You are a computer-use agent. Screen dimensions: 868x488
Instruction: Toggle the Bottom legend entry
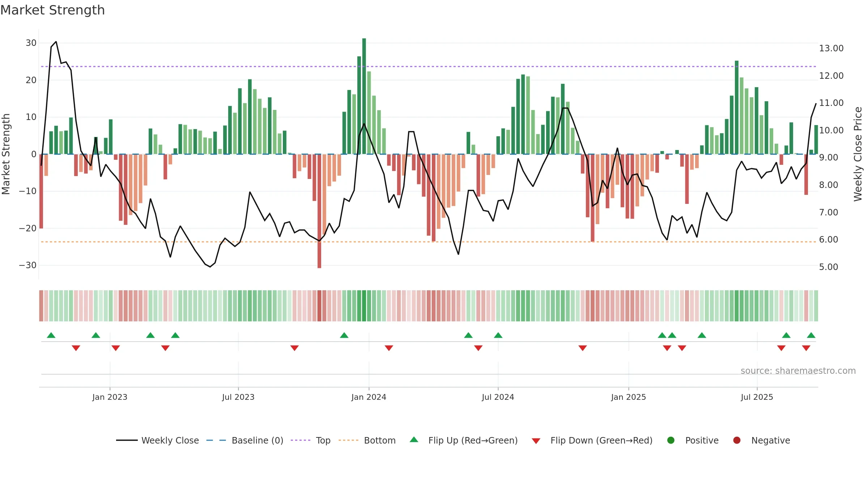click(367, 440)
